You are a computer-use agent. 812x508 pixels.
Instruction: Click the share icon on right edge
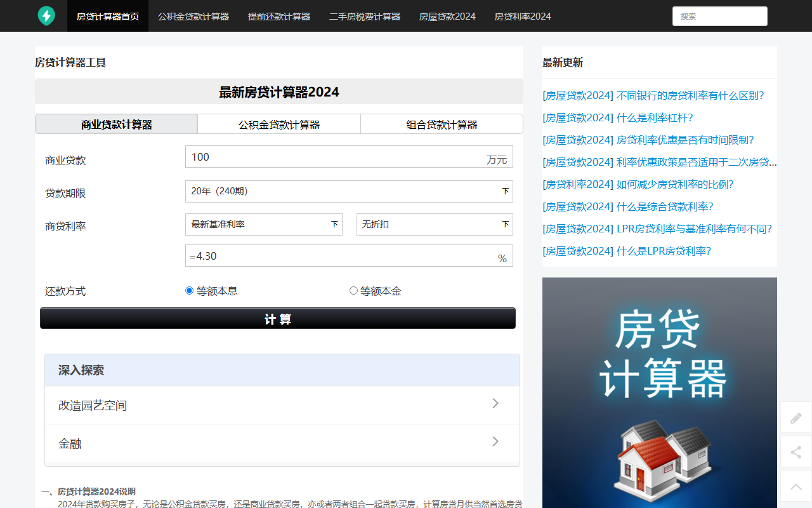[796, 452]
